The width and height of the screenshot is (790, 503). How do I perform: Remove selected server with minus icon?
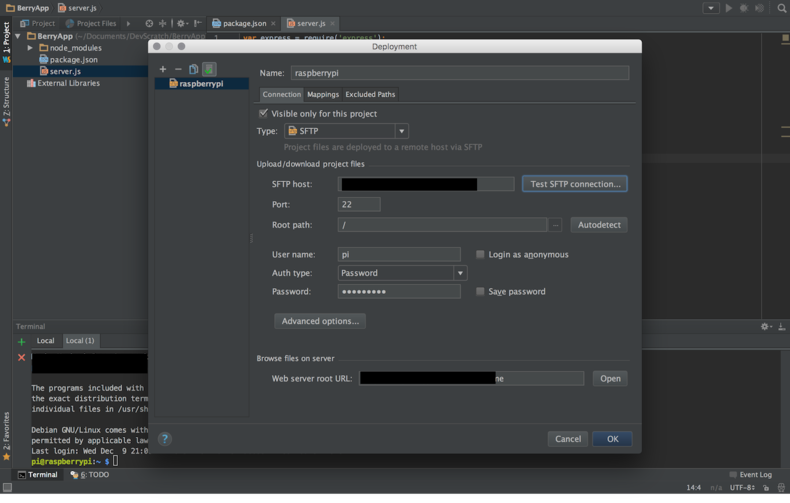click(x=178, y=69)
